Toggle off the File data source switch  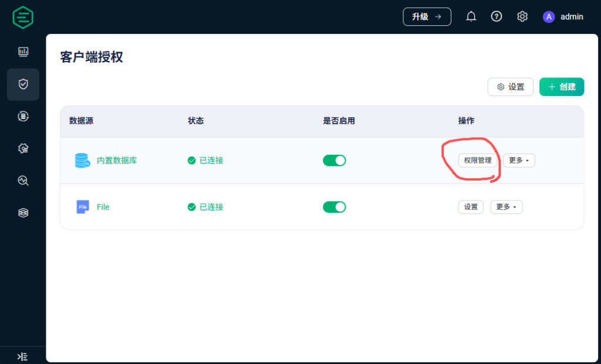[x=335, y=207]
